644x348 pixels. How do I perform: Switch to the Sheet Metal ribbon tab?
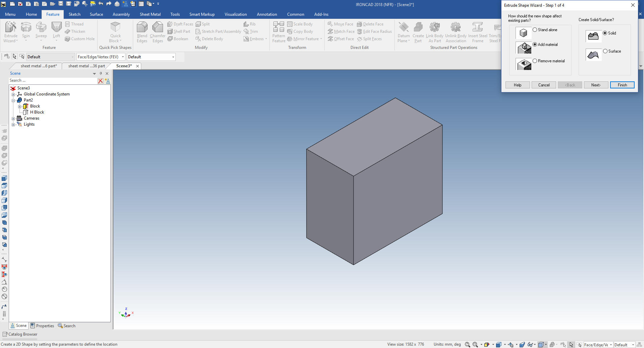click(x=150, y=14)
